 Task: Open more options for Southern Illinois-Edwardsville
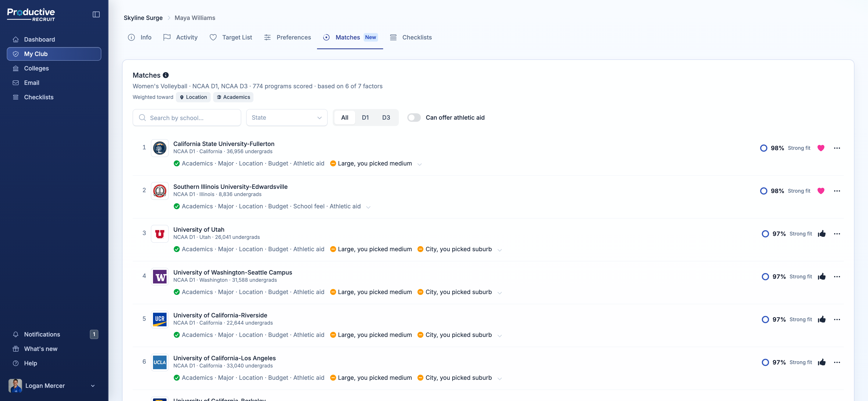(x=837, y=191)
